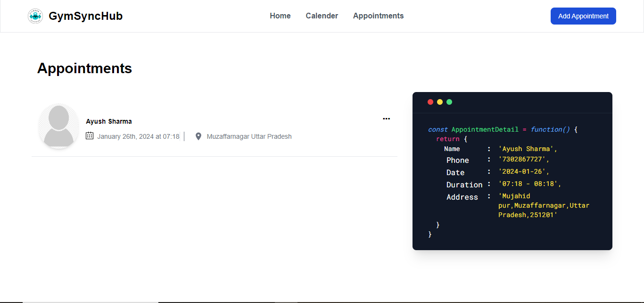Open Ayush Sharma's avatar picture
The width and height of the screenshot is (644, 303).
pyautogui.click(x=59, y=126)
